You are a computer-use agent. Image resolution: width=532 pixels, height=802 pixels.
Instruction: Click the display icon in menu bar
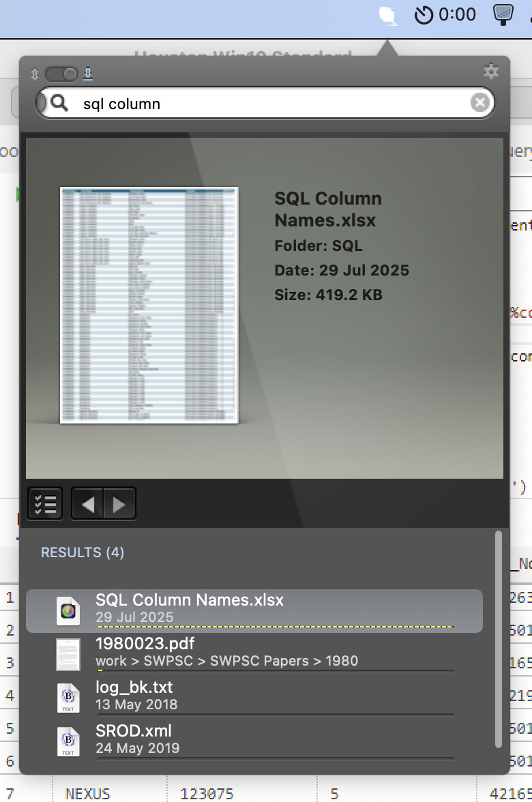tap(503, 15)
